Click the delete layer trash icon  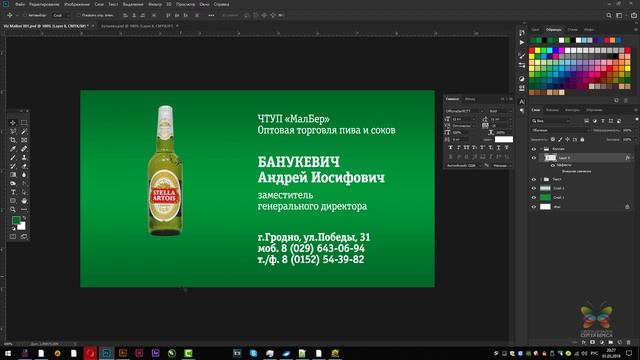628,342
